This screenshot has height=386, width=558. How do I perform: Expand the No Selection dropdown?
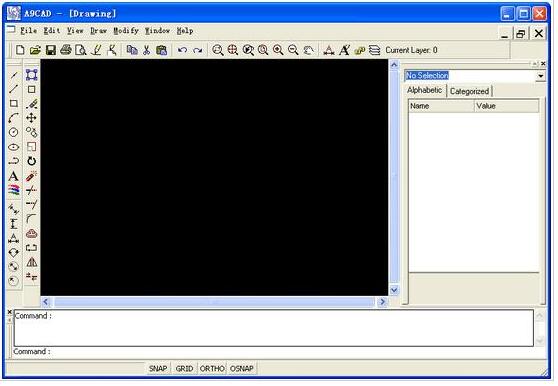(x=541, y=76)
